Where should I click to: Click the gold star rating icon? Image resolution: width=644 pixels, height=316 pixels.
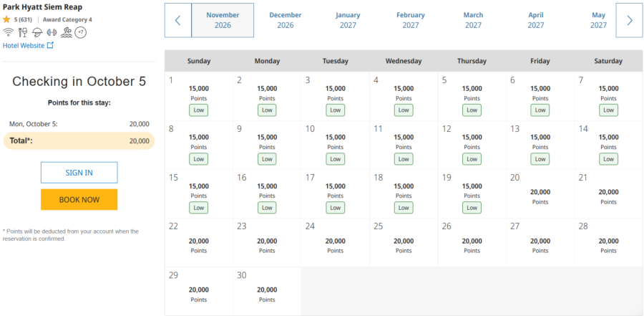(x=6, y=19)
